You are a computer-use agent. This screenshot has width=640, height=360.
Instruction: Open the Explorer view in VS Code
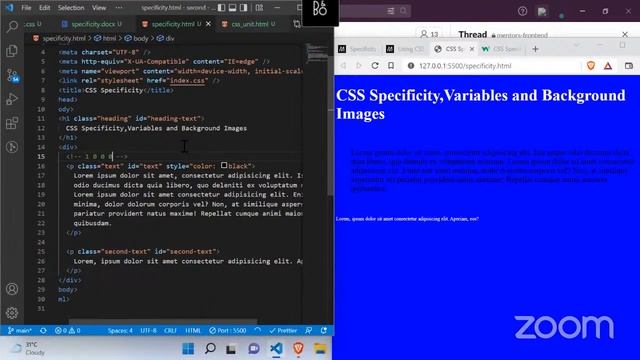tap(12, 51)
